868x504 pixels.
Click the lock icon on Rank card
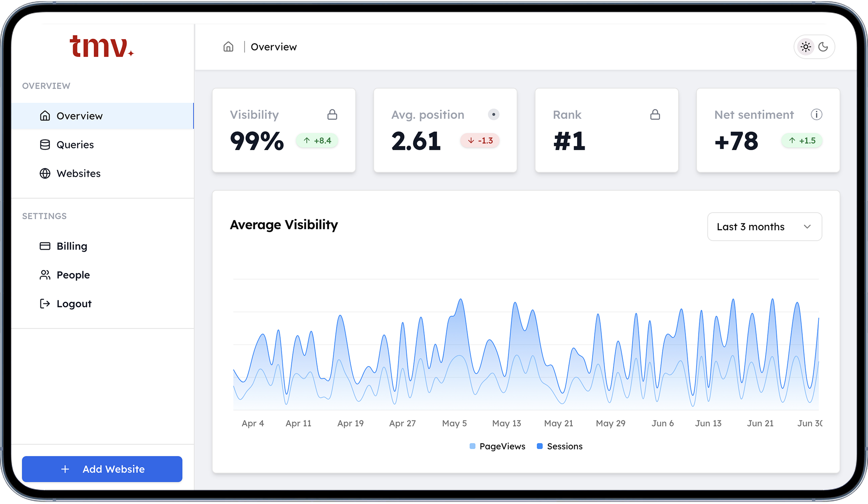(655, 114)
